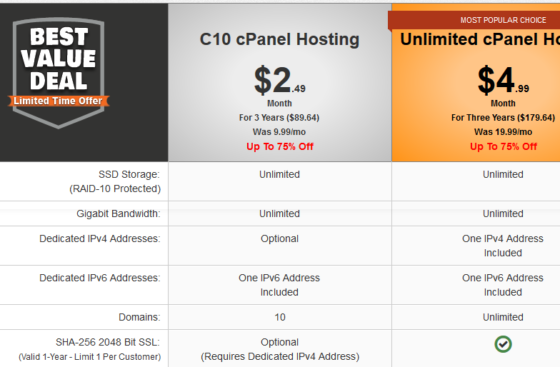
Task: Click Up To 75% Off under Unlimited plan
Action: coord(503,146)
